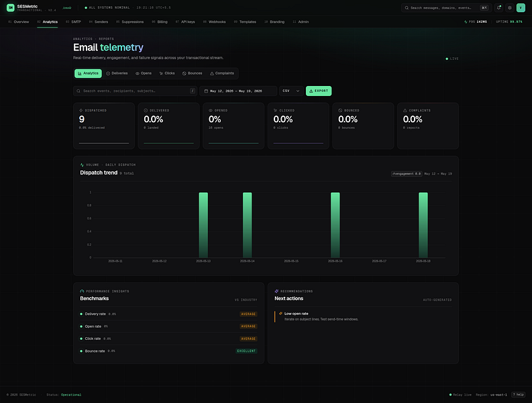This screenshot has width=532, height=403.
Task: Switch to the Bounces sub-tab
Action: [x=193, y=73]
